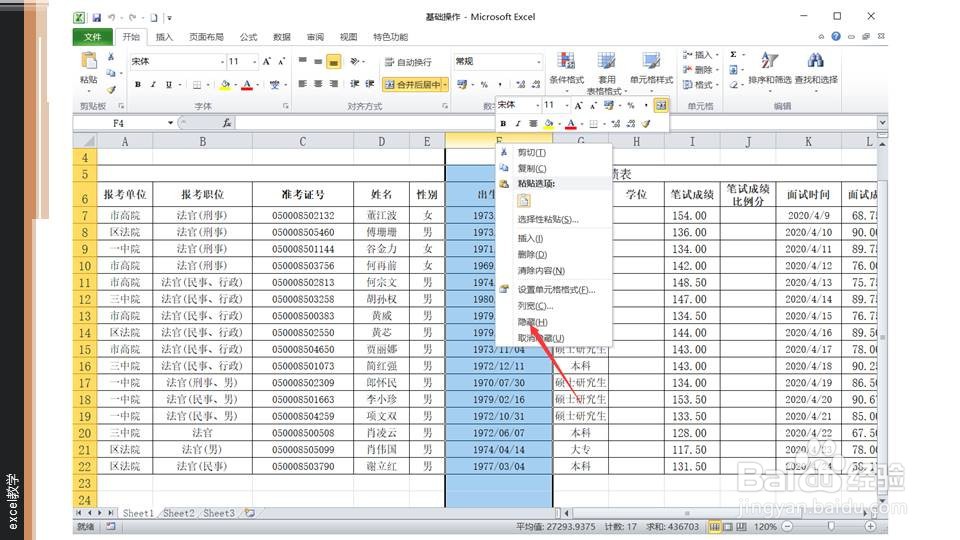Click the increase decimal icon in ribbon
This screenshot has height=540, width=960.
tap(520, 84)
